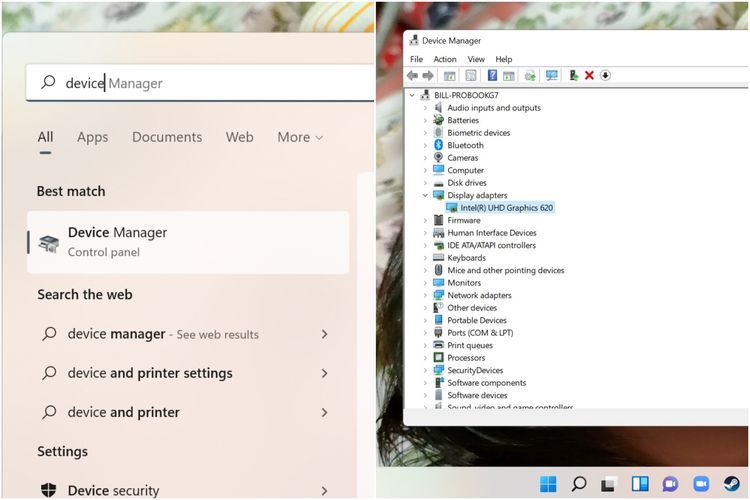Open Steam from the taskbar
The height and width of the screenshot is (500, 750).
[731, 484]
